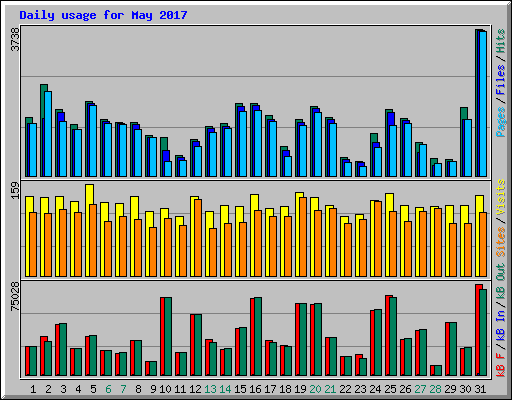
Task: Click the day 30 pages bar in top chart
Action: pos(468,148)
